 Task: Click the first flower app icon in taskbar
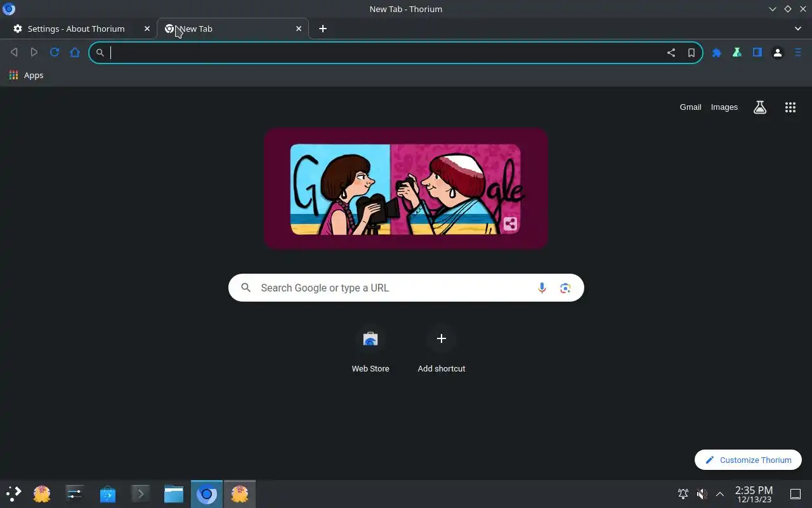(x=42, y=493)
